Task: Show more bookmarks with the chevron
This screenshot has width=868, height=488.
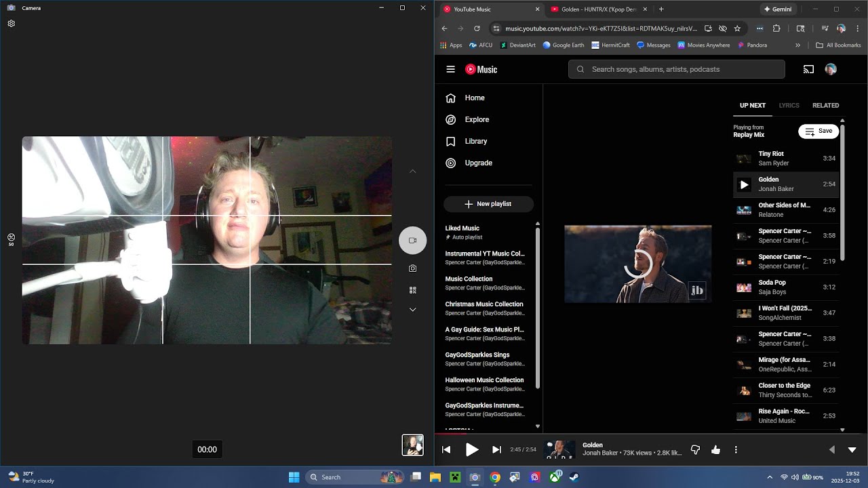Action: click(797, 45)
